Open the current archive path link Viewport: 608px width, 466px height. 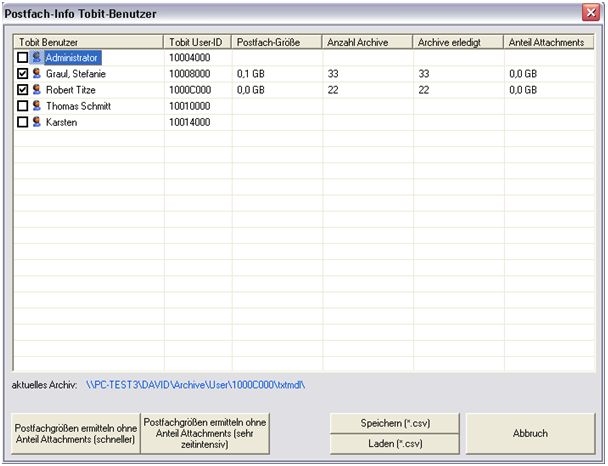click(x=195, y=385)
